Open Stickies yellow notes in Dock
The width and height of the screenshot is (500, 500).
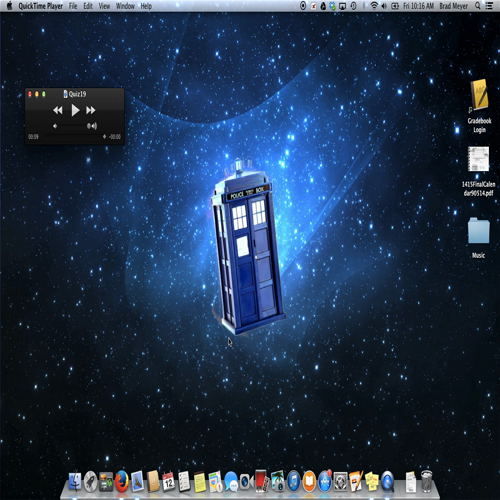(372, 481)
